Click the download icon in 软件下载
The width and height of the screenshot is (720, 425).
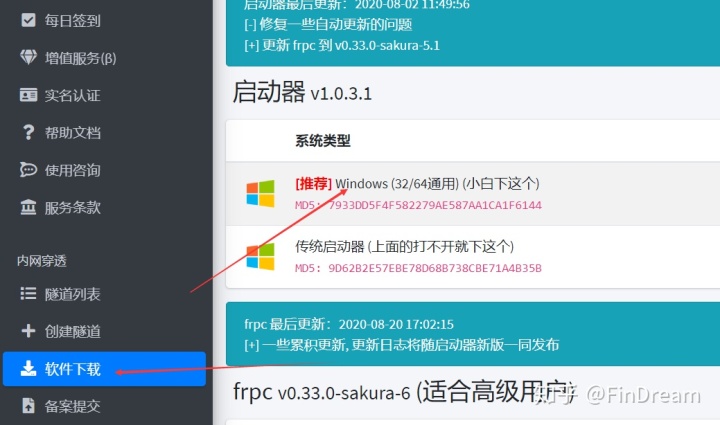coord(28,369)
